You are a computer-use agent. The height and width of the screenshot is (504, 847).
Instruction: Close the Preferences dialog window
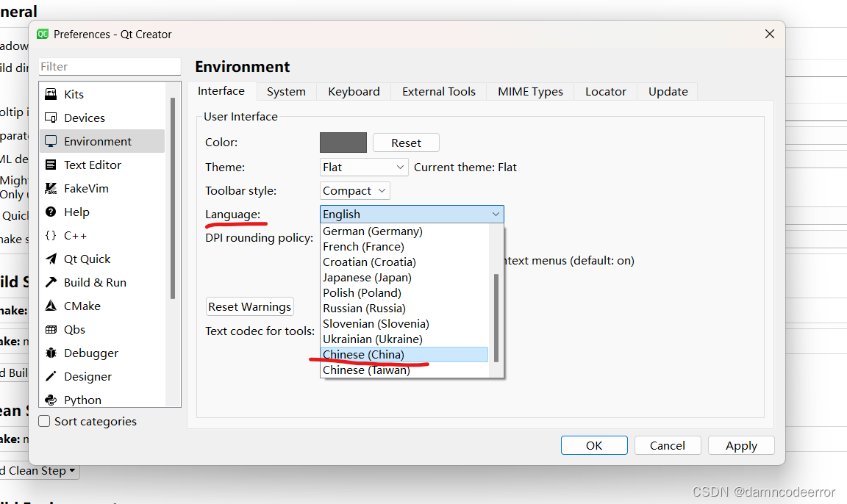[x=770, y=34]
